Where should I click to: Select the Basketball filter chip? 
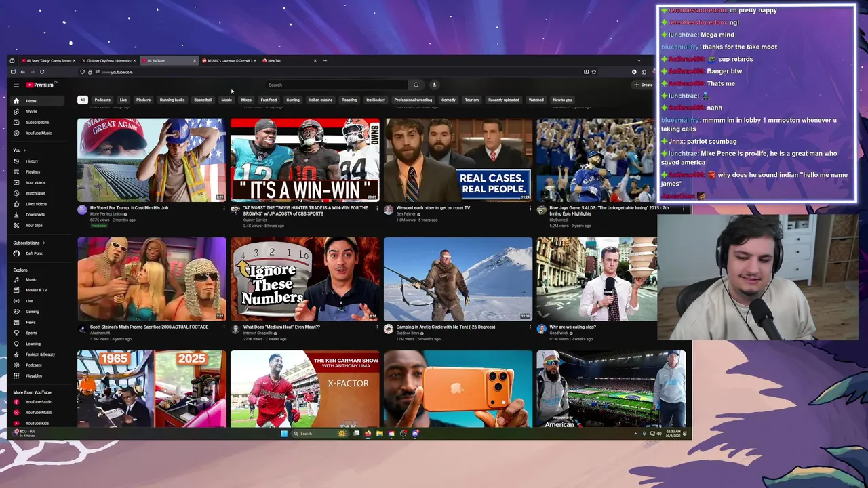pos(203,100)
